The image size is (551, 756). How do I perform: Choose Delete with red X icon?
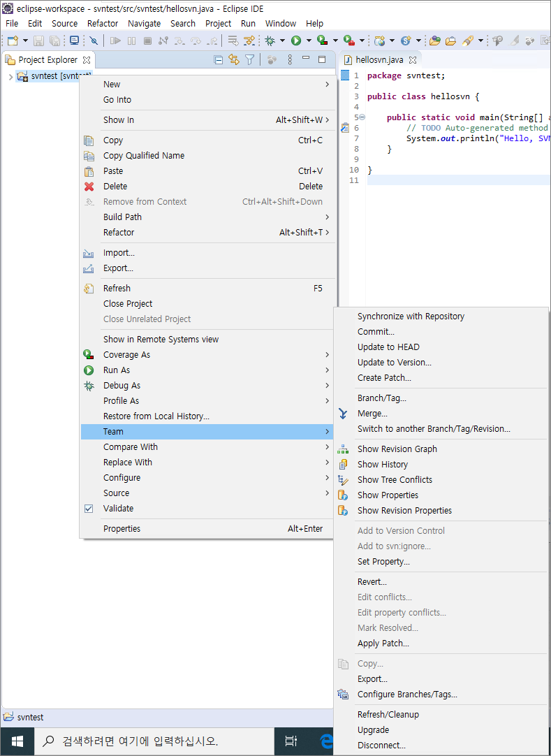208,186
